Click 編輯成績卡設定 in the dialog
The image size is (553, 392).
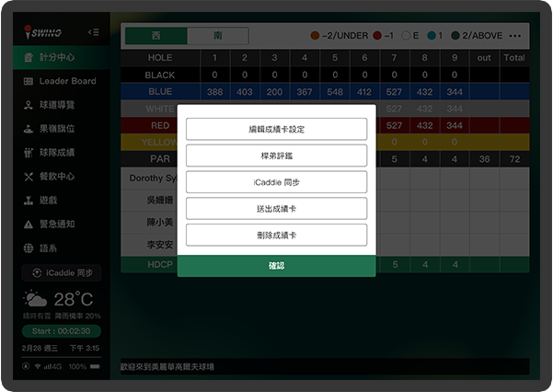click(x=276, y=130)
